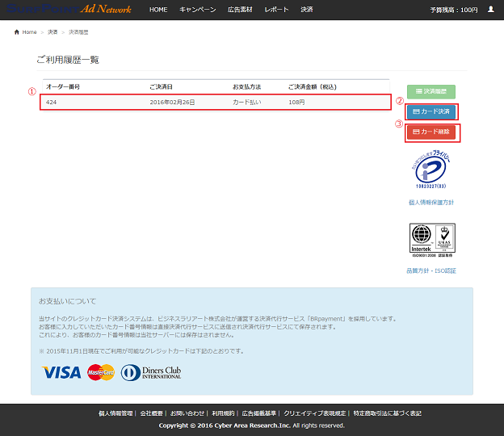Open 品質方針・ISO認証 link

tap(431, 270)
